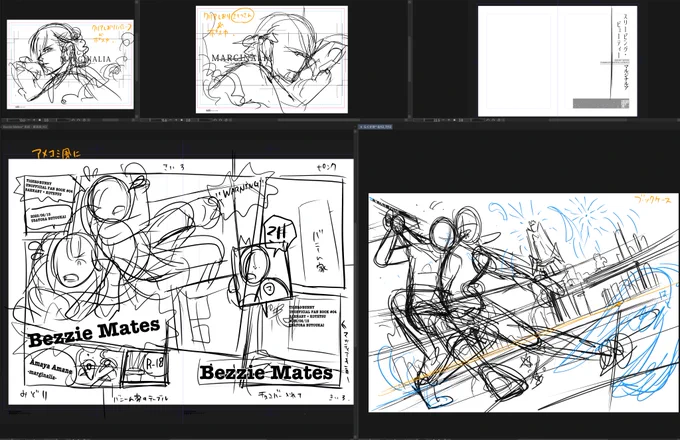Click the middle sketch window's horizontal scrollbar

pyautogui.click(x=317, y=120)
